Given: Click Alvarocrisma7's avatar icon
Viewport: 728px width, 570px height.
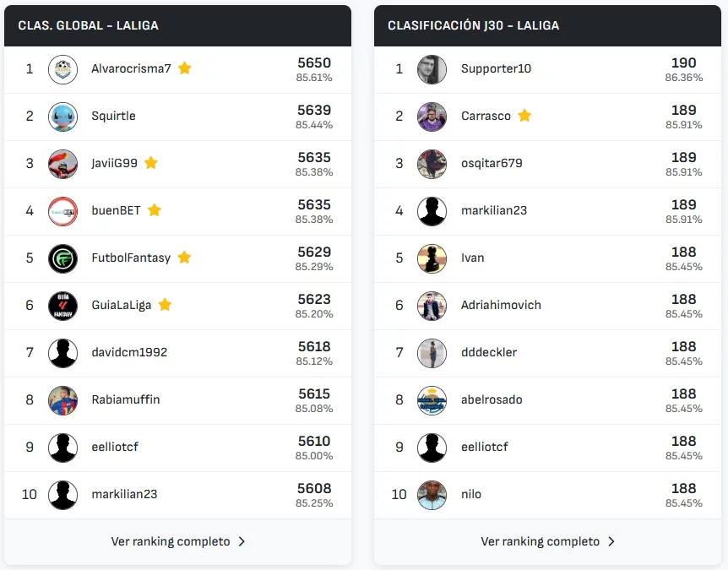Looking at the screenshot, I should 63,69.
